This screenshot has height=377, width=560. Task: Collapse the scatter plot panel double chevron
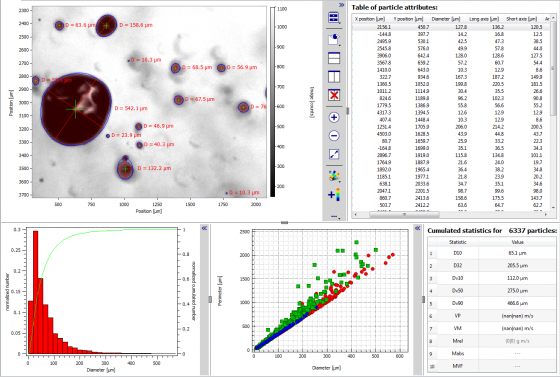(x=418, y=228)
